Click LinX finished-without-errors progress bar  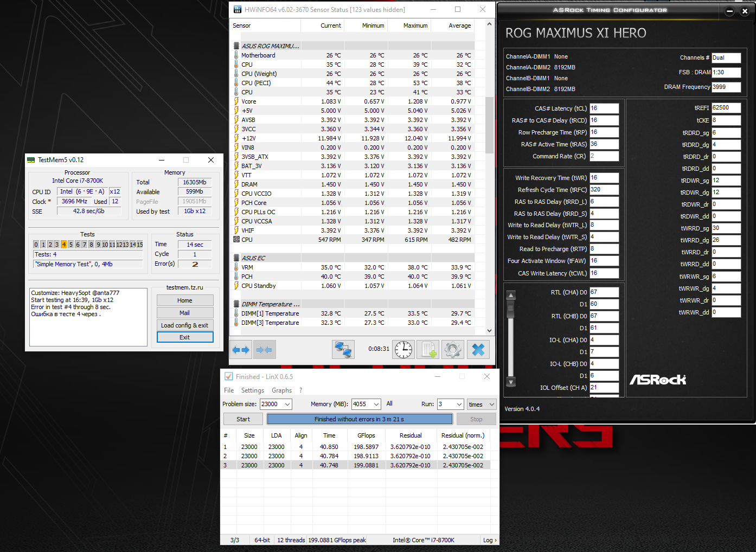pyautogui.click(x=360, y=419)
